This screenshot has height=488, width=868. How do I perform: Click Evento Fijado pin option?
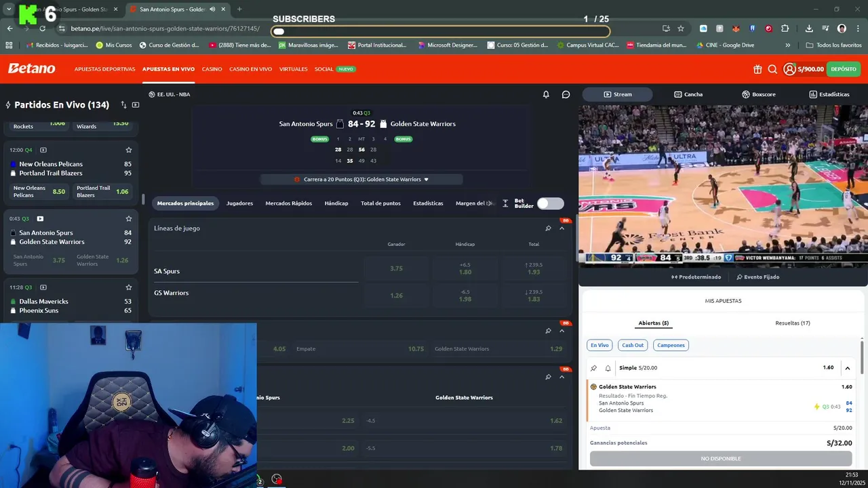point(758,277)
